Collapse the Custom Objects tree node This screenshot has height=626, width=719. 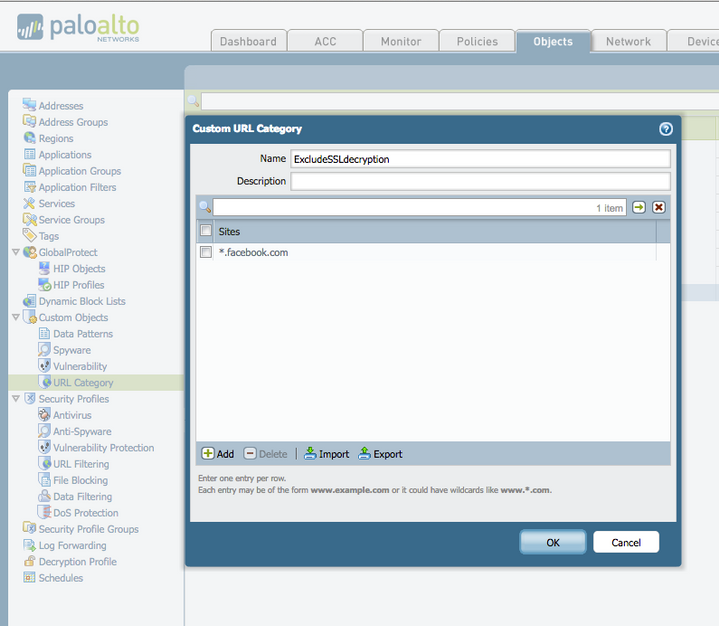[16, 317]
